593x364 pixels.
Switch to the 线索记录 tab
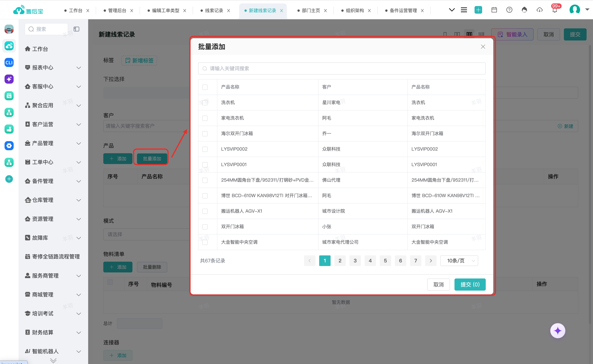point(214,10)
